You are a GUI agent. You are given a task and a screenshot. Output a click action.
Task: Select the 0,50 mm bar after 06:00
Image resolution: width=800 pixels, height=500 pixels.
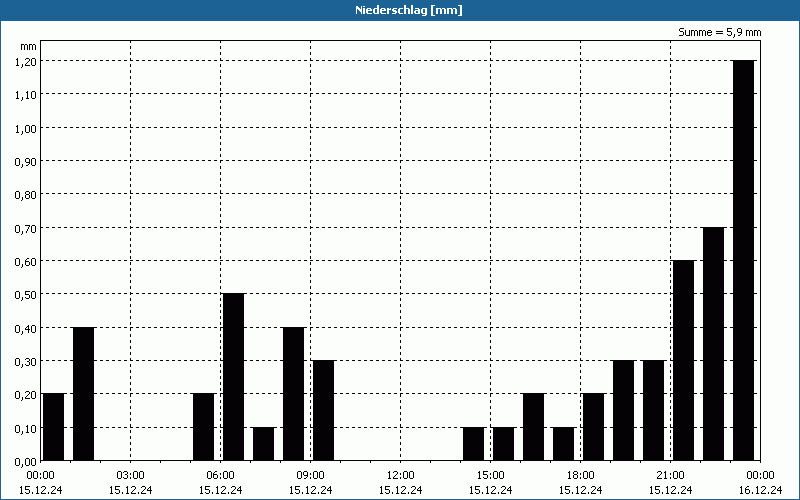[x=234, y=377]
